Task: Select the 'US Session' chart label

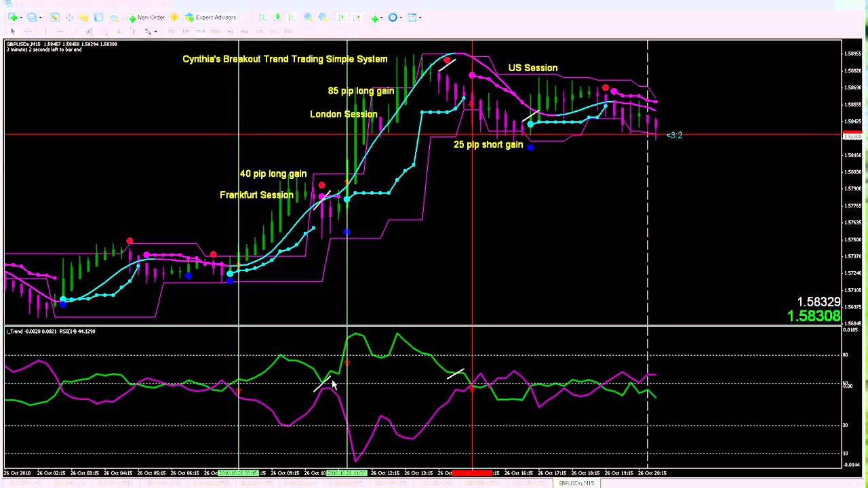Action: point(533,68)
